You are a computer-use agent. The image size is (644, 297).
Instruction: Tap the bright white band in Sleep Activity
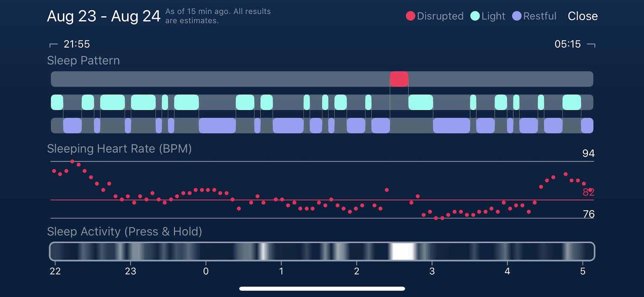point(403,252)
